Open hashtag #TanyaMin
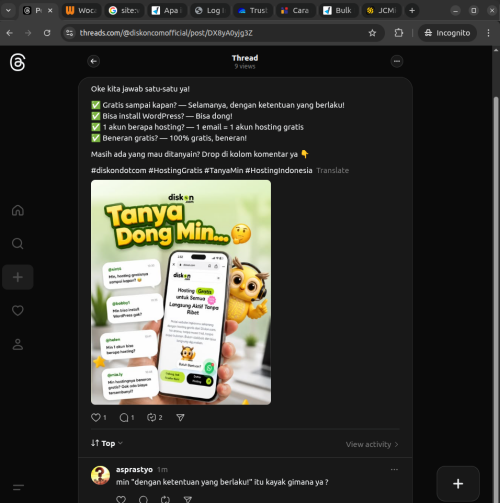Screen dimensions: 500x503 224,170
